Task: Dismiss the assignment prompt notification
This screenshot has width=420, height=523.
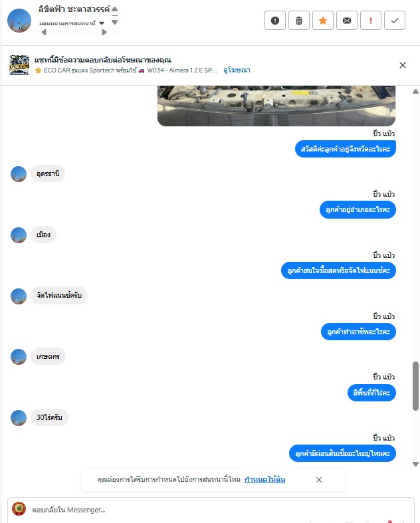Action: click(x=319, y=480)
